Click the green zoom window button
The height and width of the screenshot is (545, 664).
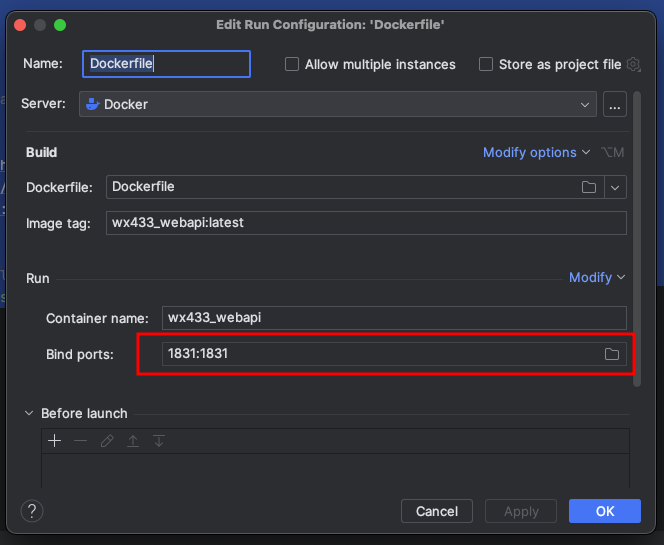[x=60, y=25]
